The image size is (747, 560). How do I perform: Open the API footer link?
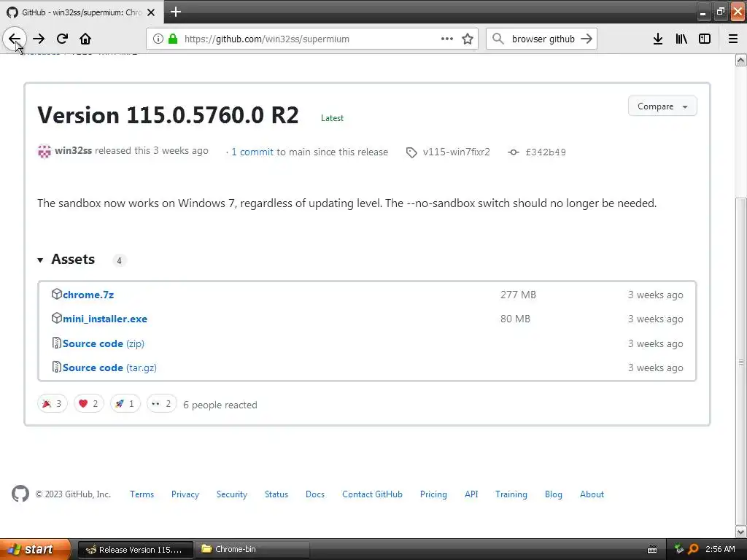pos(471,494)
